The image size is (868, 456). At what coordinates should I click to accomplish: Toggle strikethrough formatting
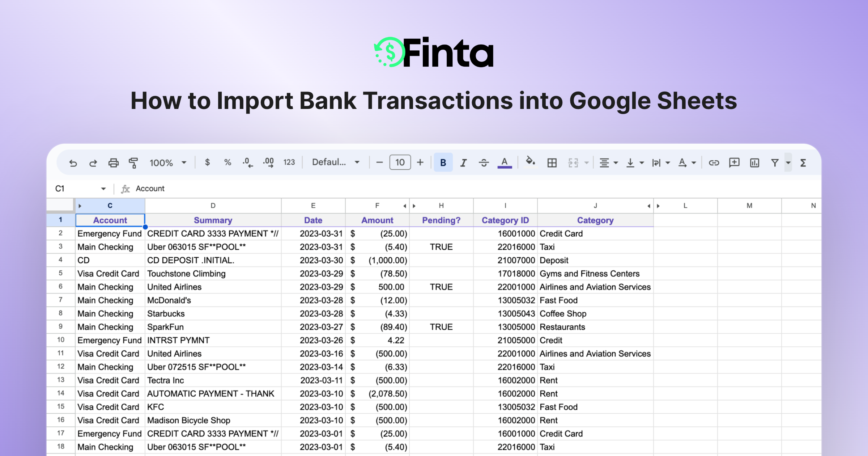tap(484, 162)
